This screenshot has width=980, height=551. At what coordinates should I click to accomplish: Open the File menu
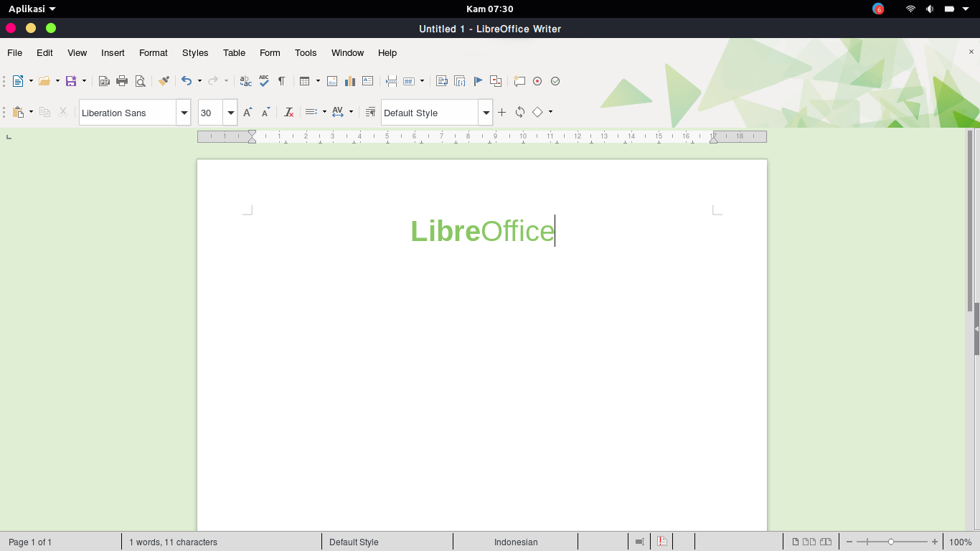click(x=14, y=53)
